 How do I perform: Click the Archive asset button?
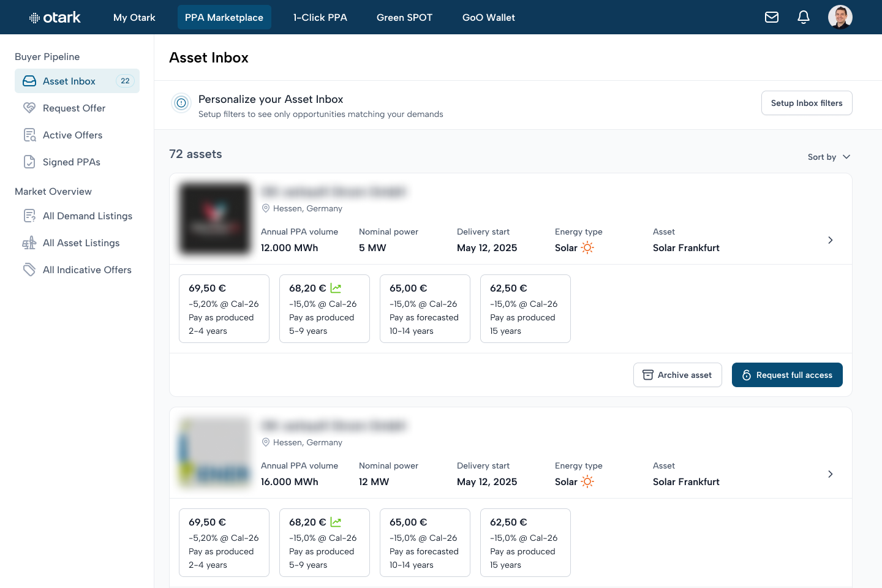677,375
